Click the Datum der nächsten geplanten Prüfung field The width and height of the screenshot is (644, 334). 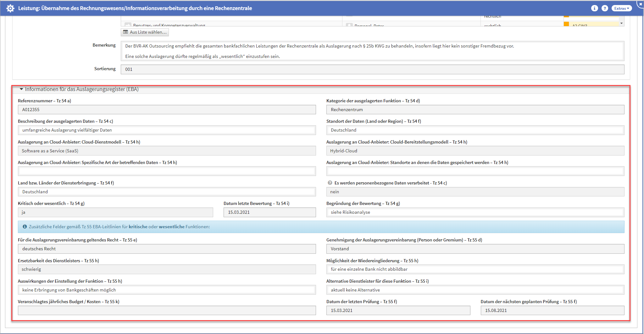click(552, 310)
